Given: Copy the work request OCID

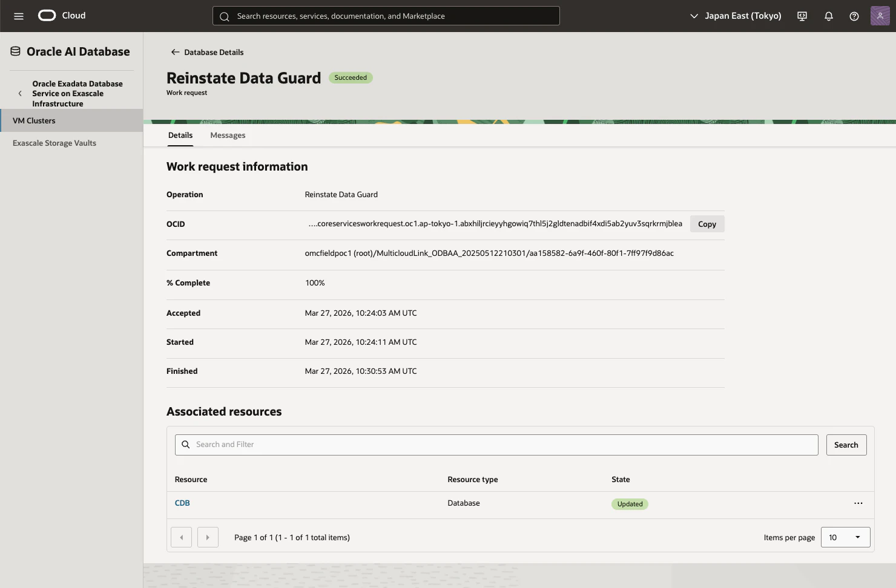Looking at the screenshot, I should (707, 224).
